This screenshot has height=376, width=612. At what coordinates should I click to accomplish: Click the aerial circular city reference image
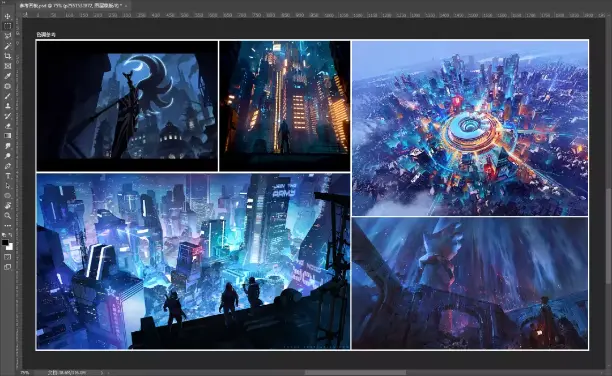[470, 128]
